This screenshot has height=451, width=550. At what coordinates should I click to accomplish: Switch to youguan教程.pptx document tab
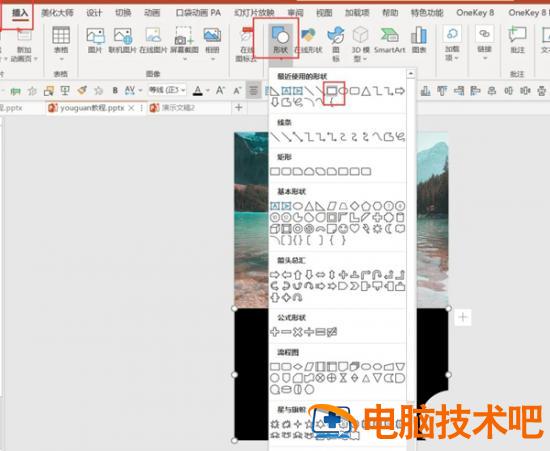(92, 108)
